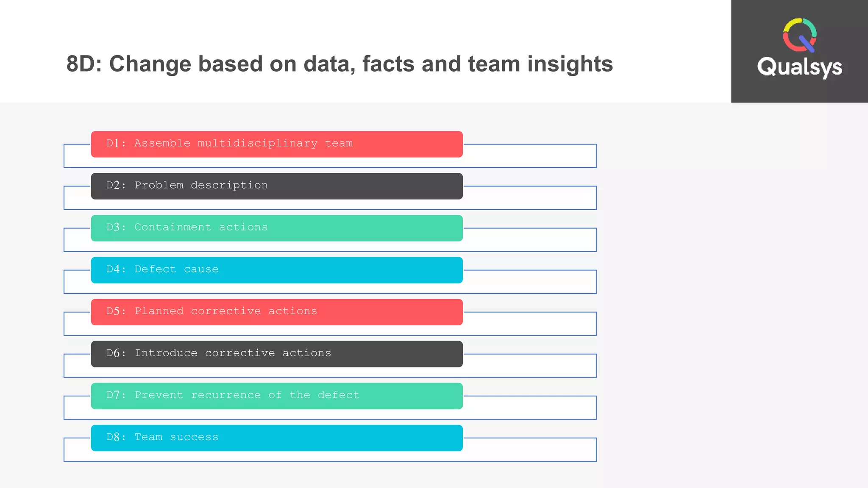Click the empty outlined box right of D4 bar

pos(530,282)
